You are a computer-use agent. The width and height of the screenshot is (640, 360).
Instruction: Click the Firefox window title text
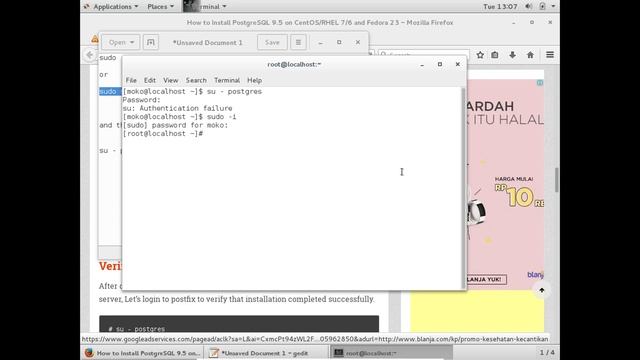(320, 23)
